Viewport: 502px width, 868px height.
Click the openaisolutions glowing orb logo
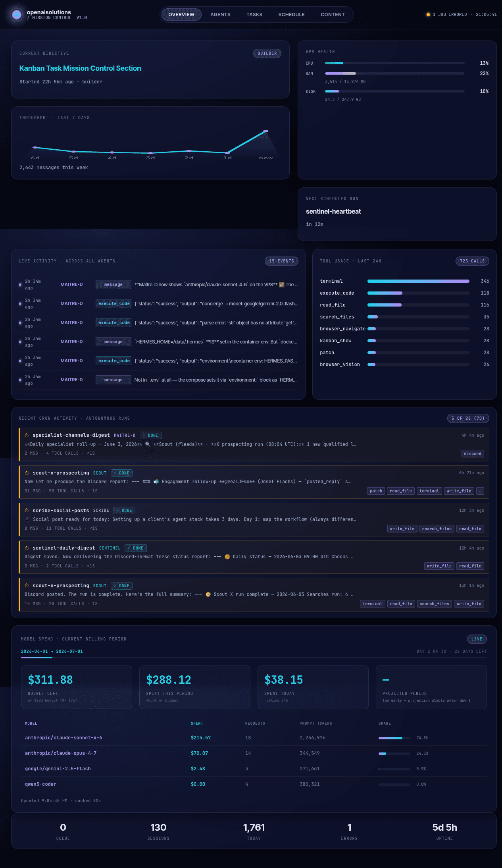16,15
